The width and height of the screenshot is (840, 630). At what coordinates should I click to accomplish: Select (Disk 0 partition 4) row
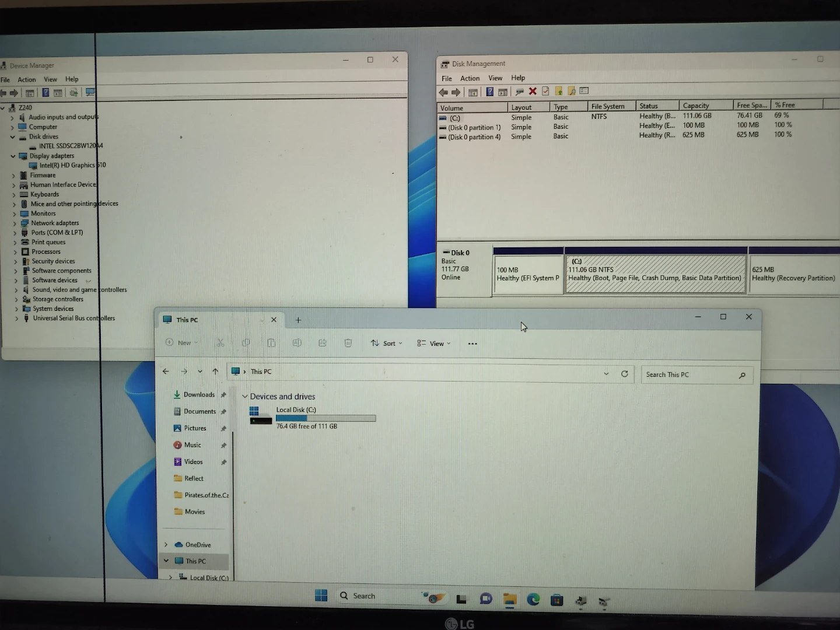point(474,137)
